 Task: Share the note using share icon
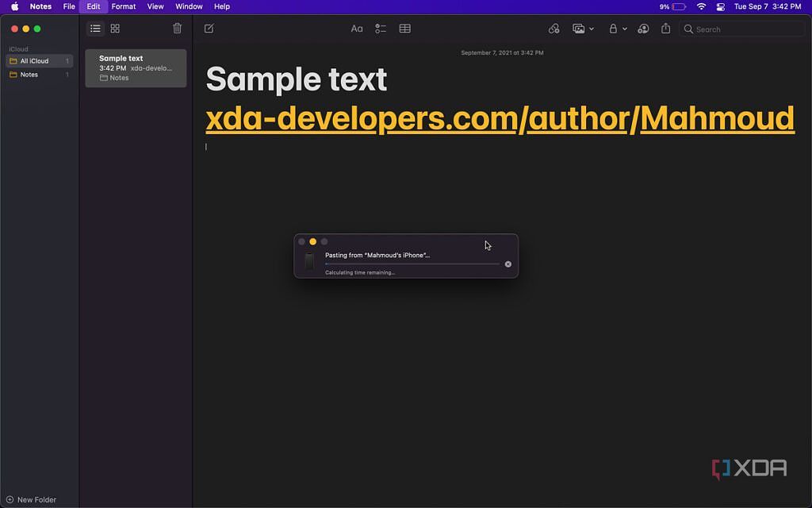coord(665,29)
